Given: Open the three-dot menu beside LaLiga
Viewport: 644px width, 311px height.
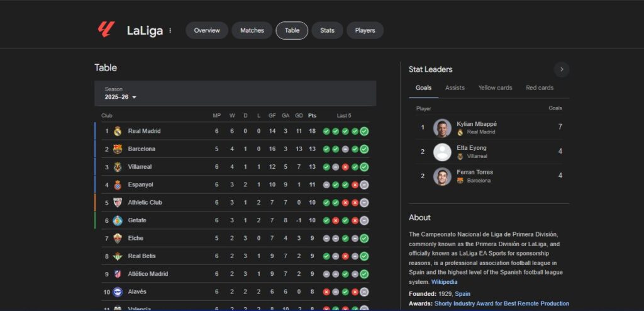Looking at the screenshot, I should pyautogui.click(x=170, y=30).
